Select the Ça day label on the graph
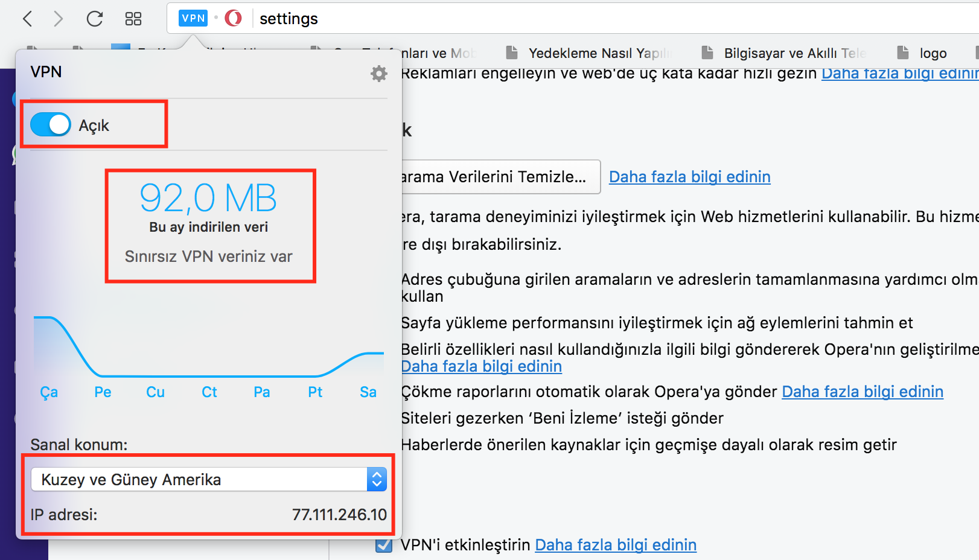Viewport: 979px width, 560px height. click(49, 392)
